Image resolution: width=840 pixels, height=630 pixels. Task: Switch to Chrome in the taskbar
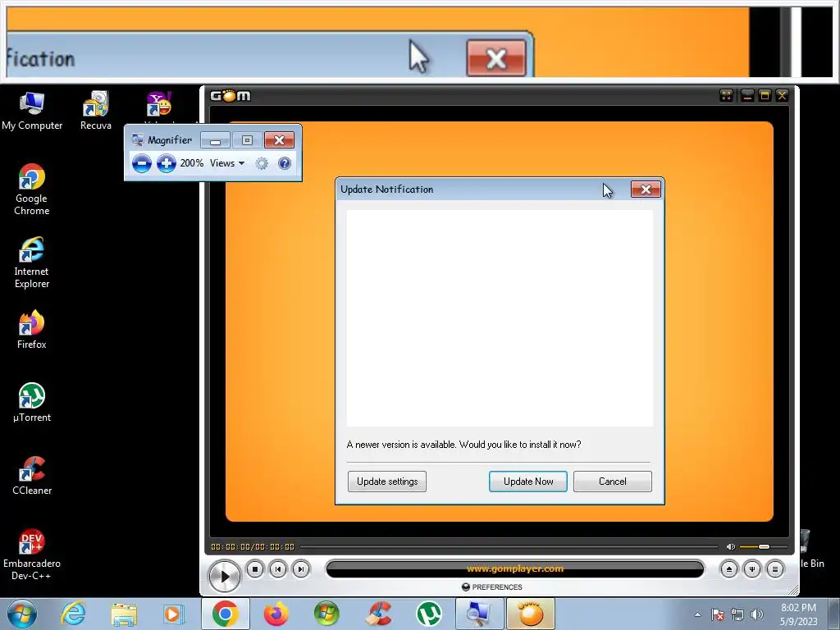[225, 614]
